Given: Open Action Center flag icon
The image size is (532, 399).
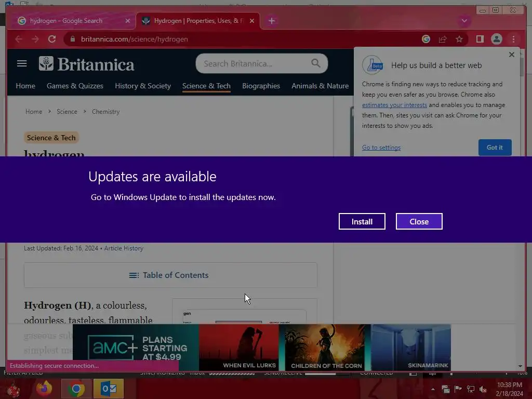Looking at the screenshot, I should coord(458,389).
